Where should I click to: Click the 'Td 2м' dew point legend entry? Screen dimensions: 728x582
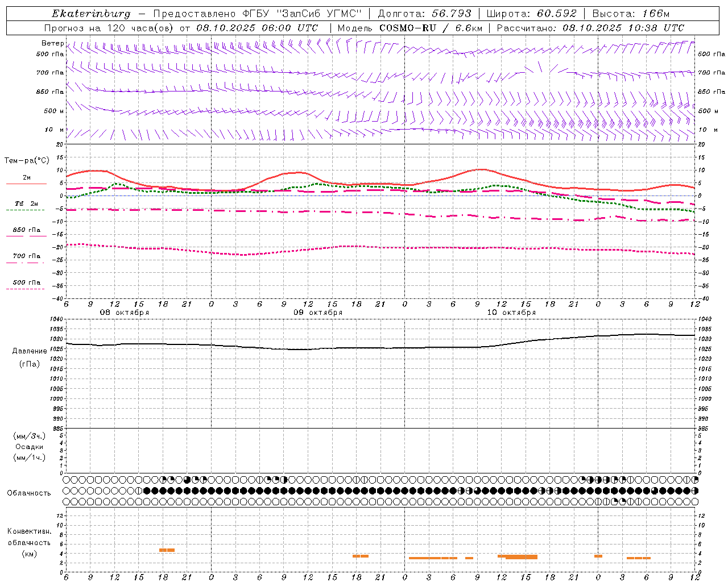point(26,206)
